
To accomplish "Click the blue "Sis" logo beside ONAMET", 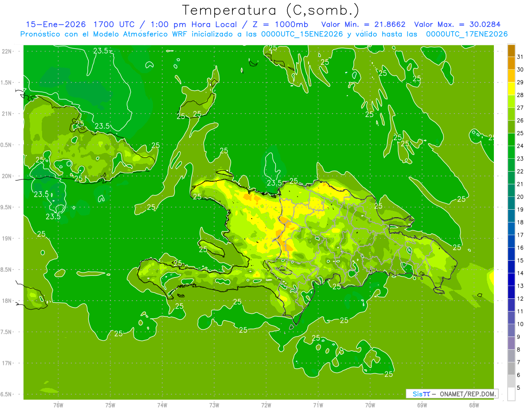I will point(418,394).
